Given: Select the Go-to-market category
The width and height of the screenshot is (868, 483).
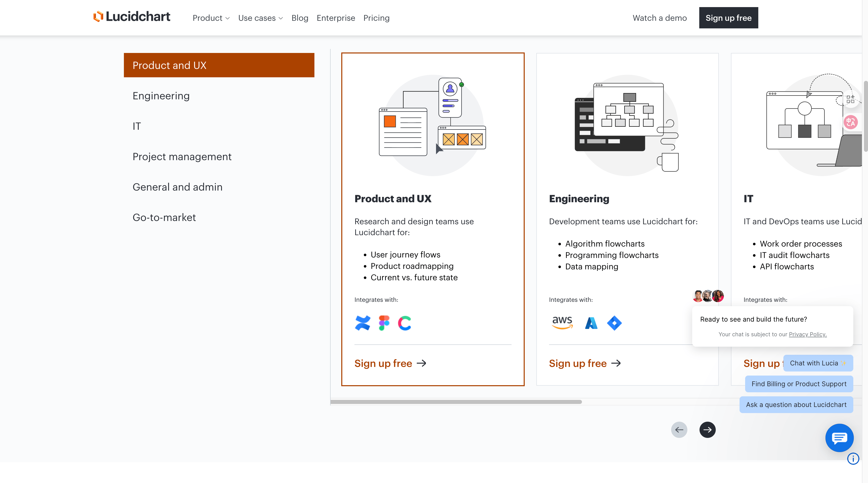Looking at the screenshot, I should click(164, 217).
